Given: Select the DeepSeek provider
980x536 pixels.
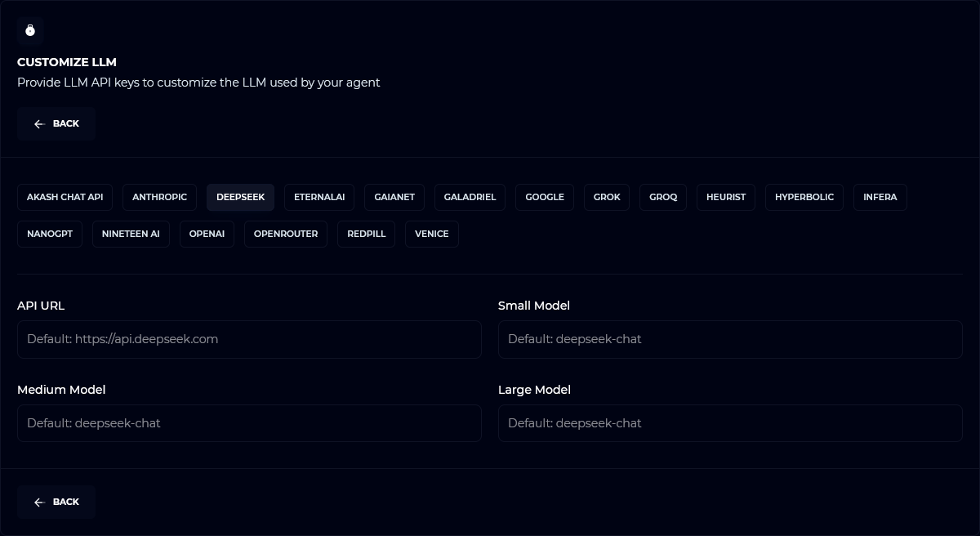Looking at the screenshot, I should click(x=241, y=197).
